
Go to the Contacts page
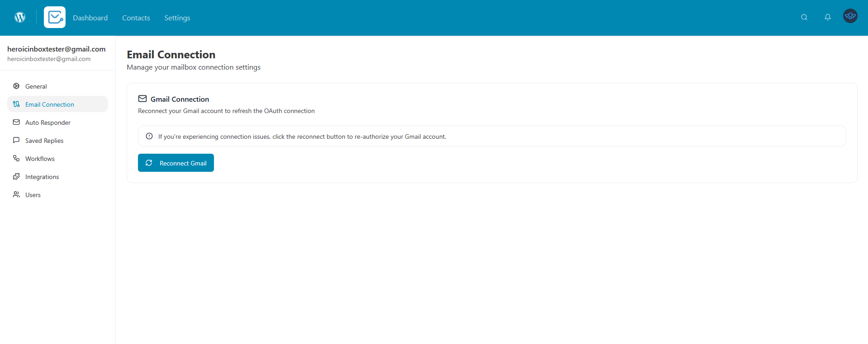point(136,18)
